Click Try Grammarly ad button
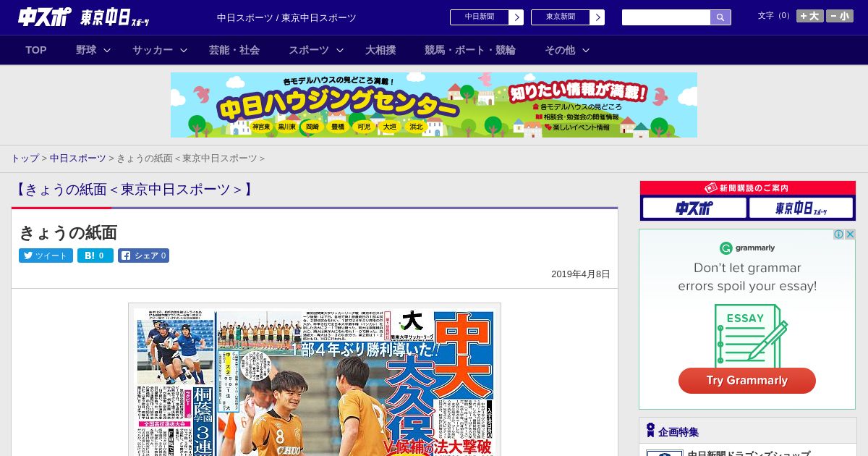 pos(747,381)
